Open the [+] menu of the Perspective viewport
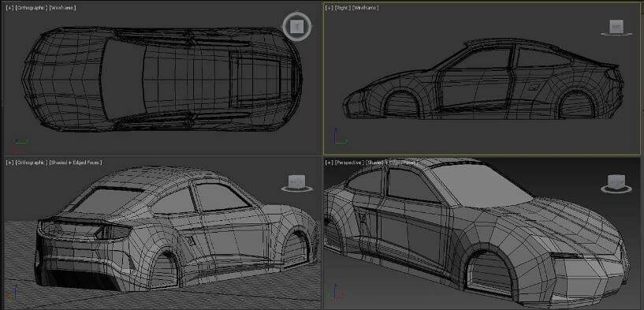 (329, 162)
